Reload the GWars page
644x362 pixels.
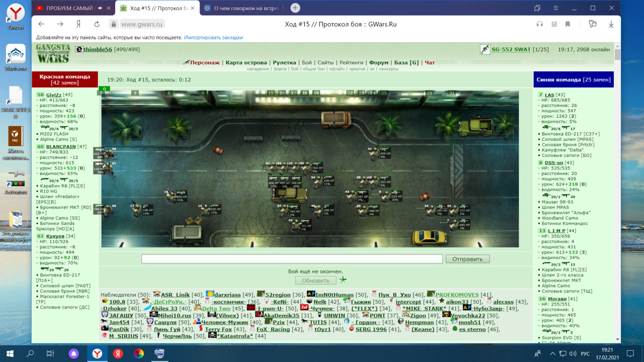97,24
